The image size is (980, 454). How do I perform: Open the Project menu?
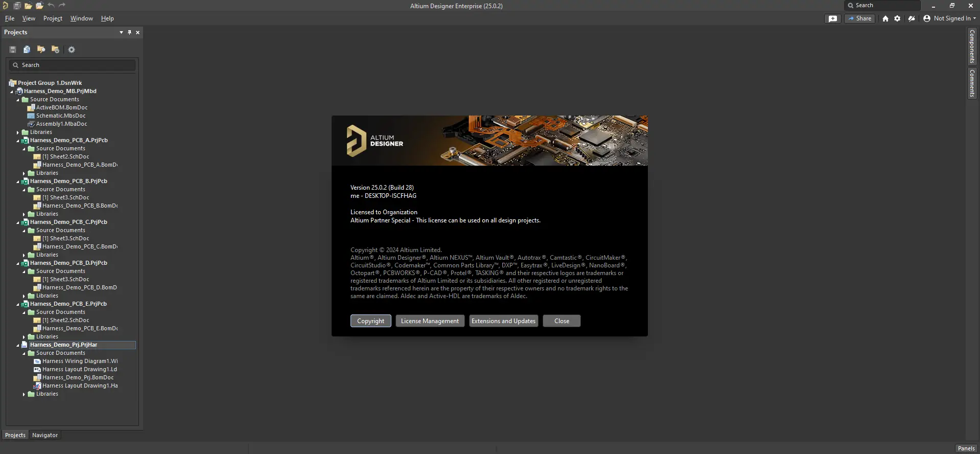pyautogui.click(x=53, y=18)
